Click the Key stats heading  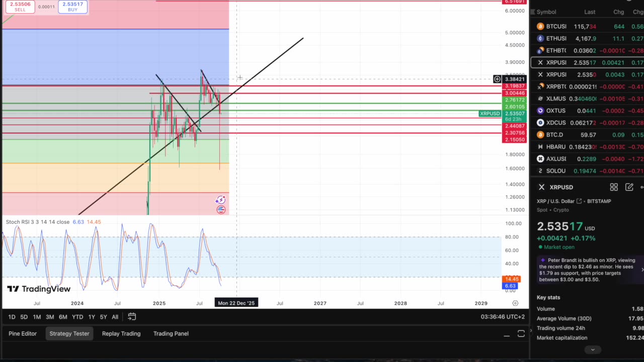[548, 298]
